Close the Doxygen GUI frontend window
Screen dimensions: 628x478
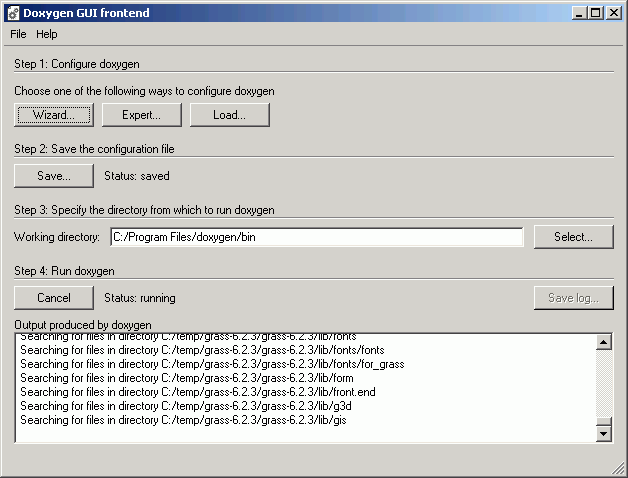(x=614, y=13)
